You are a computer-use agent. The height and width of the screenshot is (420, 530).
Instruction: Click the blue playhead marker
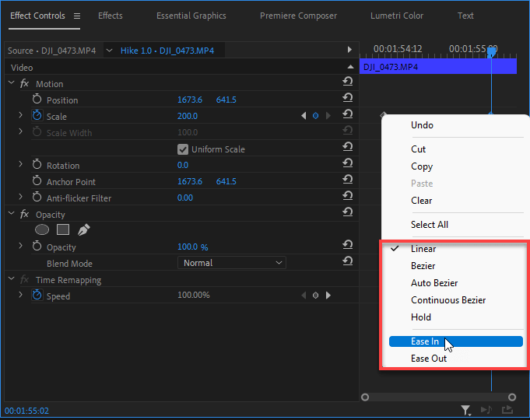click(x=491, y=52)
